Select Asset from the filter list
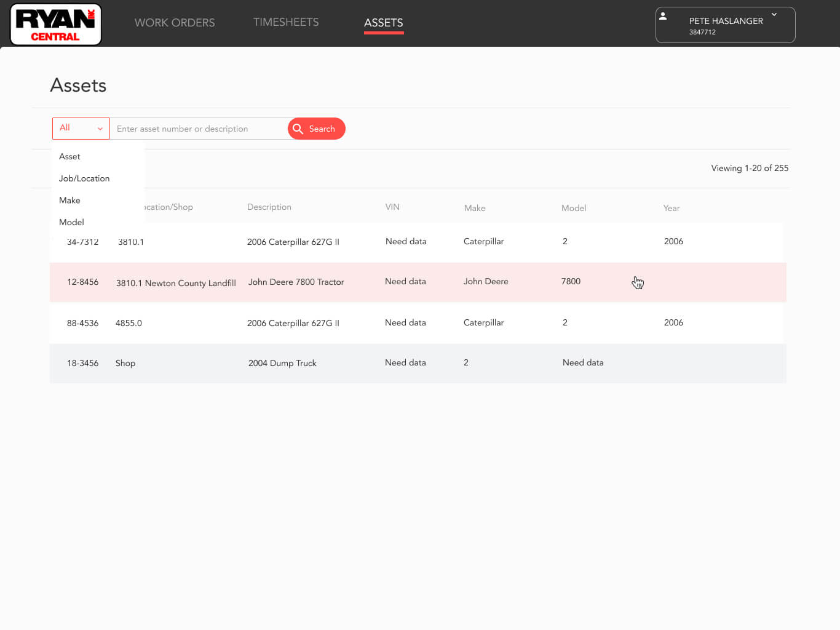This screenshot has width=840, height=630. pos(69,156)
